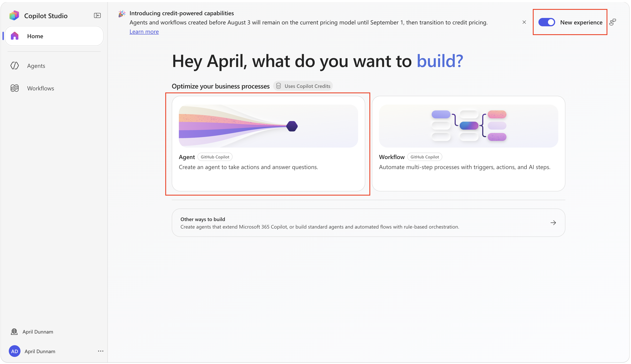The height and width of the screenshot is (364, 631).
Task: Go to Home in the sidebar
Action: click(x=54, y=36)
